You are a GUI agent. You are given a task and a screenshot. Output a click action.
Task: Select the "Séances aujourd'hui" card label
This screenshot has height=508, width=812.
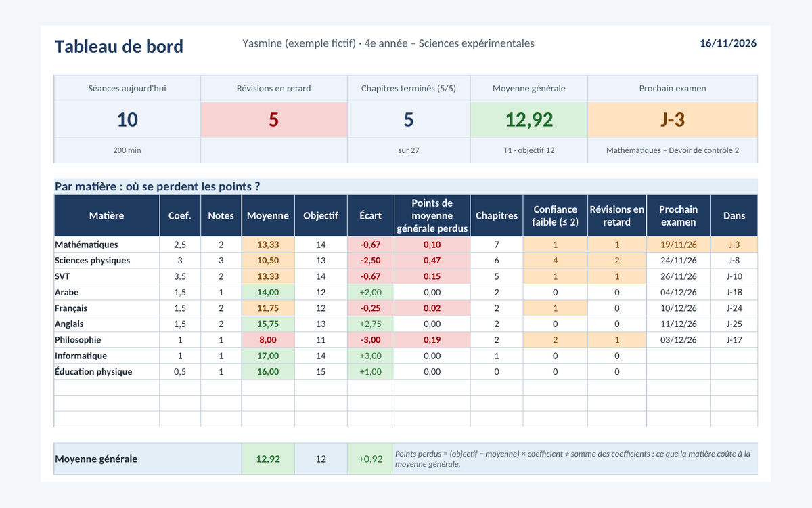tap(127, 88)
